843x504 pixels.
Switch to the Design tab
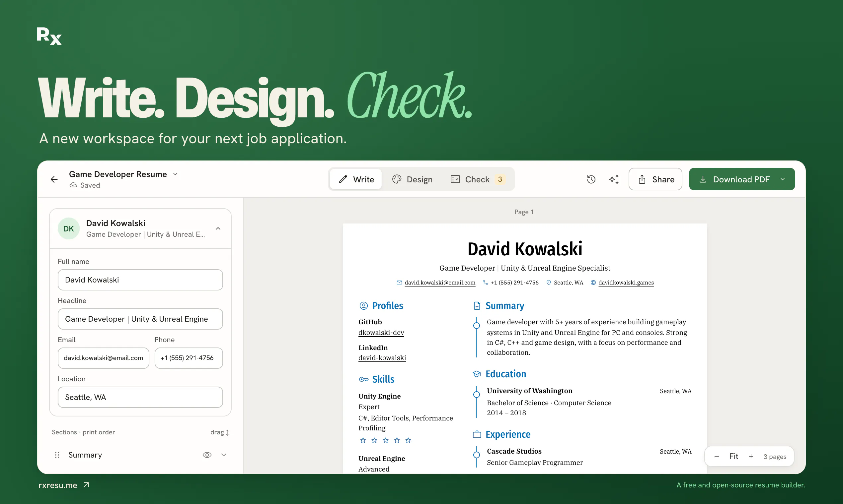tap(412, 179)
